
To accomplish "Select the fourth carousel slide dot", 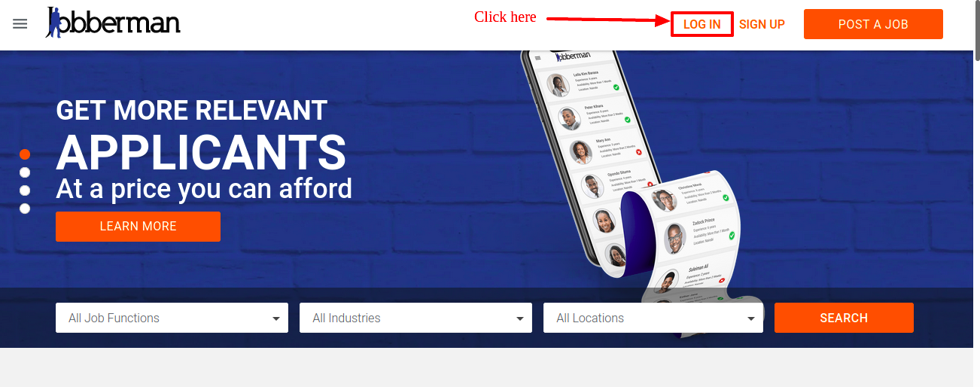I will pyautogui.click(x=25, y=209).
